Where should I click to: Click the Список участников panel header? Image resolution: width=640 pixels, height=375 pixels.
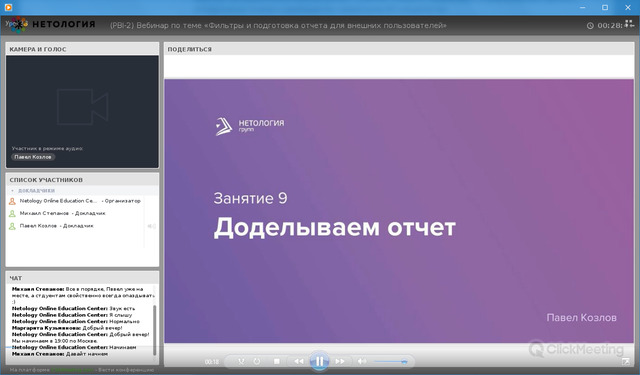click(82, 180)
